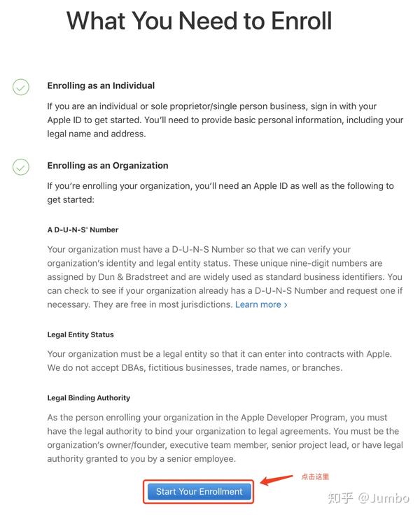
Task: Click the Start Your Enrollment button
Action: 199,491
